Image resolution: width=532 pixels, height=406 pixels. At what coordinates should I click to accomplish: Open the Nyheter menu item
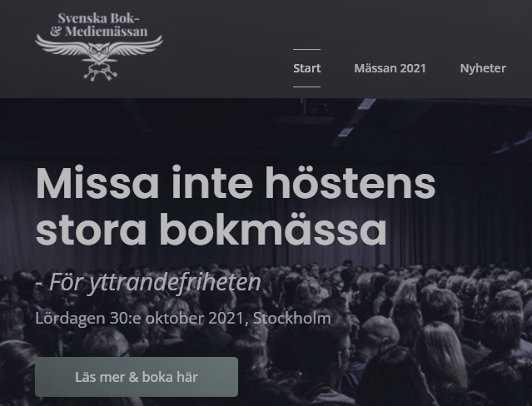coord(483,68)
